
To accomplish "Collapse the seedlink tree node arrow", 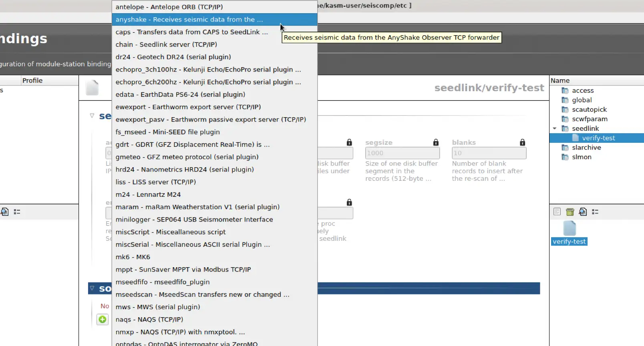I will 555,128.
